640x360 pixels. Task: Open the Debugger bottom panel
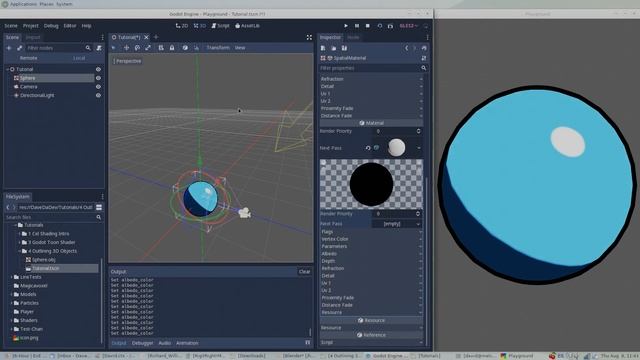click(142, 343)
